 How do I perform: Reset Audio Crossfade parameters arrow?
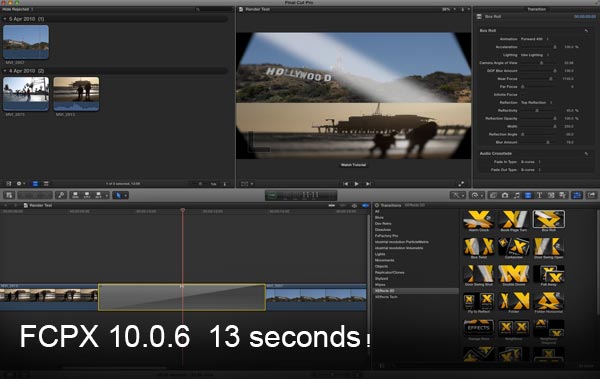tap(586, 154)
